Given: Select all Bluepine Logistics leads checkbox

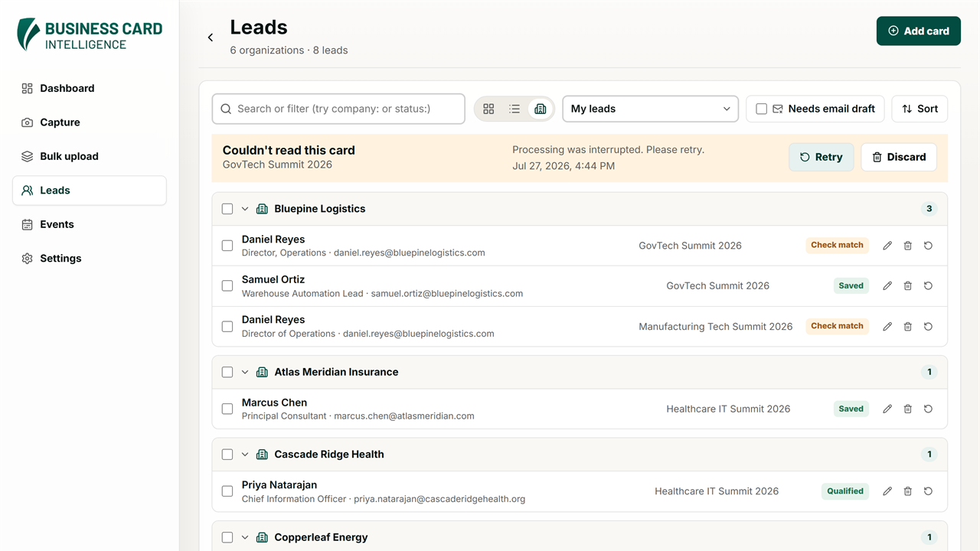Looking at the screenshot, I should [227, 209].
